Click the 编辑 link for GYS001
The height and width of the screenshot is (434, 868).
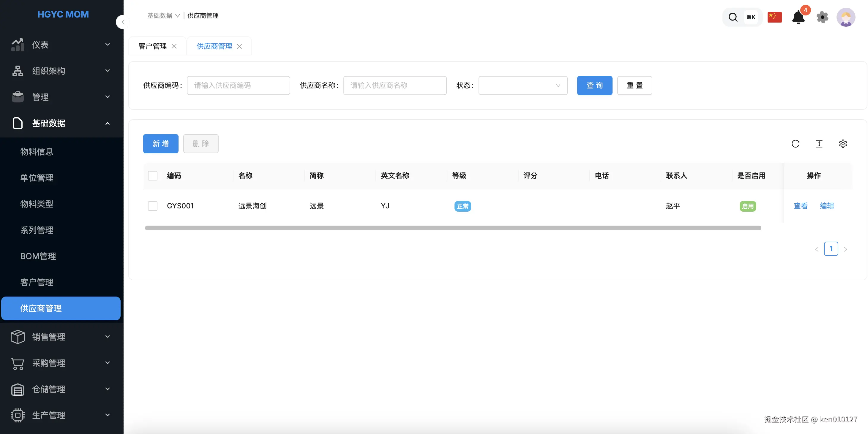826,206
